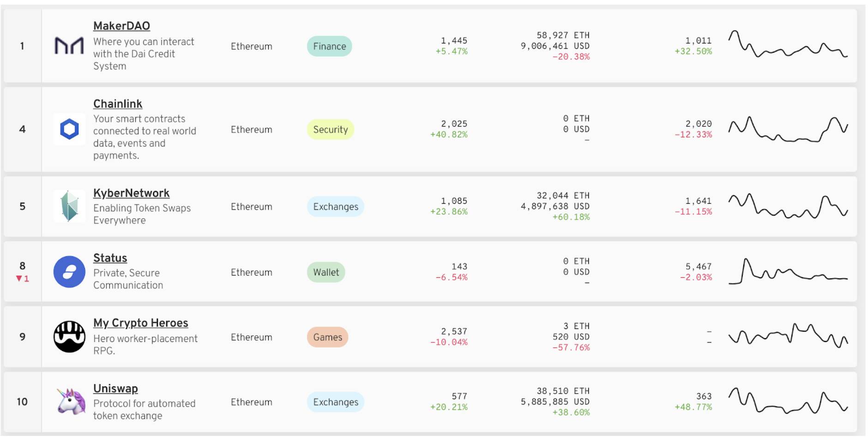
Task: Open the KyberNetwork title link
Action: pos(131,193)
